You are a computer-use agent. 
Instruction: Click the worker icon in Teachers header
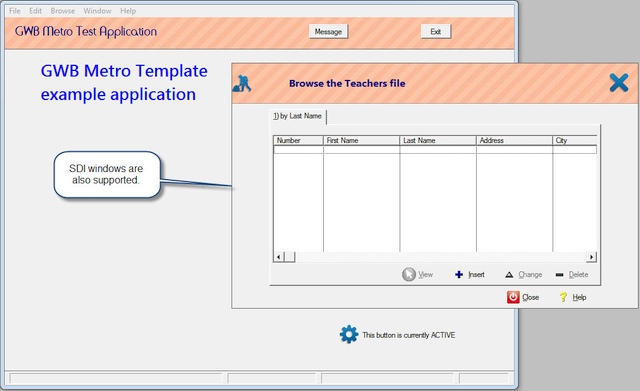tap(242, 83)
